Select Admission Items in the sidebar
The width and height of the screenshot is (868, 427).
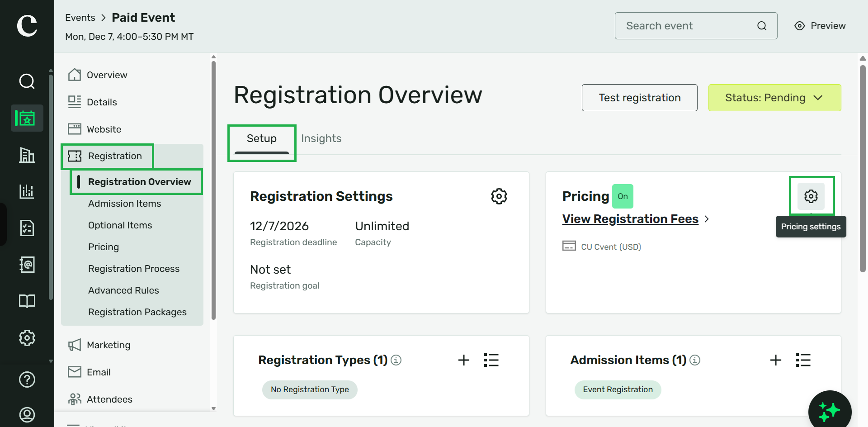[125, 204]
